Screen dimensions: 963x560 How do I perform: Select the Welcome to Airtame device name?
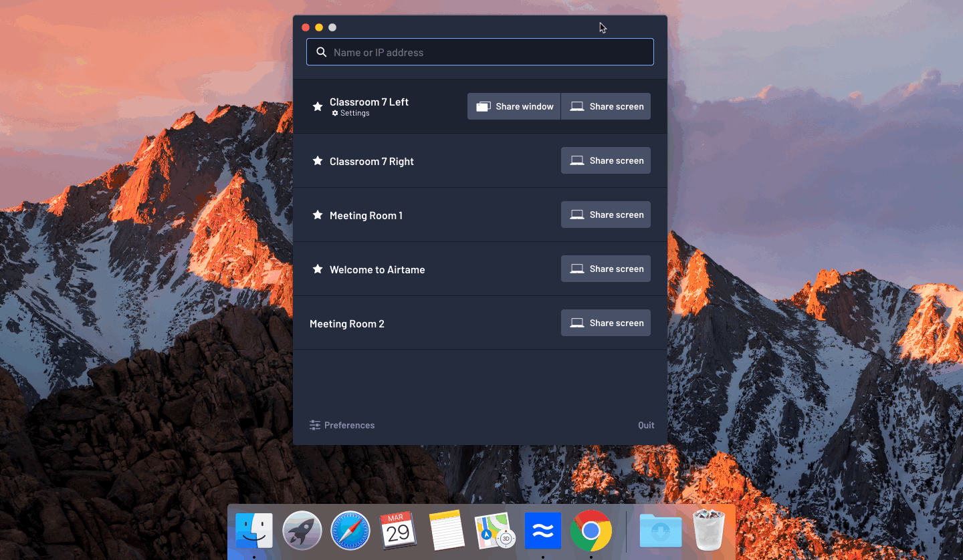click(377, 270)
